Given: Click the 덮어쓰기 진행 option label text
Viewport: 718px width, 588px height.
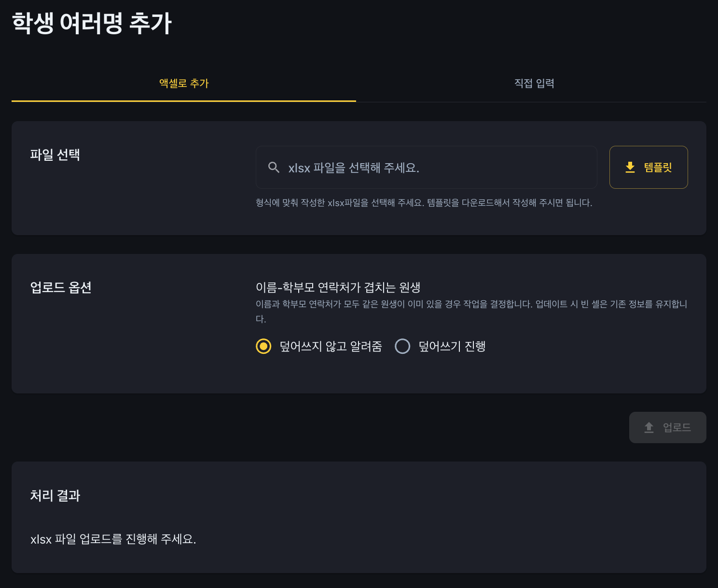Looking at the screenshot, I should tap(452, 346).
